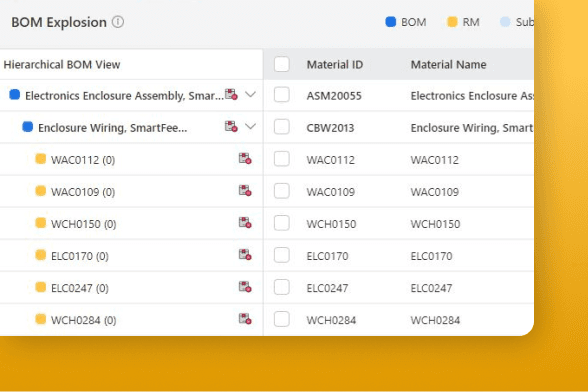Click the Material Name column header
The height and width of the screenshot is (392, 588).
pos(448,65)
